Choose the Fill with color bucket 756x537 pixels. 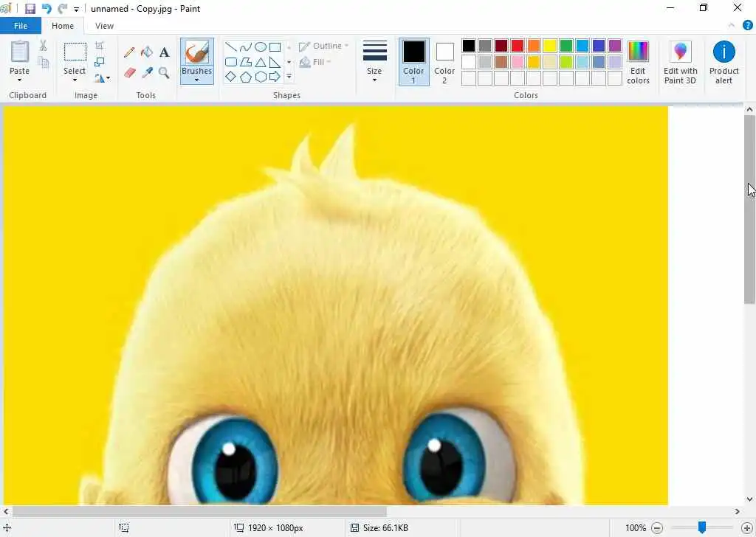pyautogui.click(x=147, y=52)
